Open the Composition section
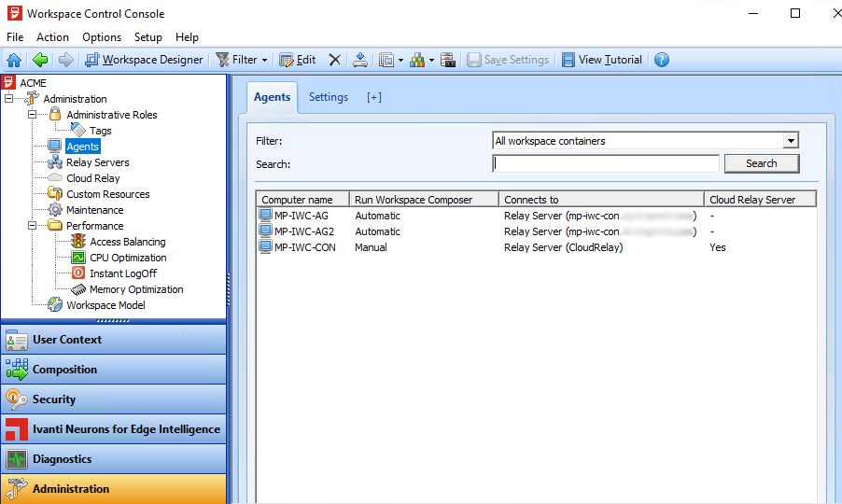 click(x=113, y=370)
